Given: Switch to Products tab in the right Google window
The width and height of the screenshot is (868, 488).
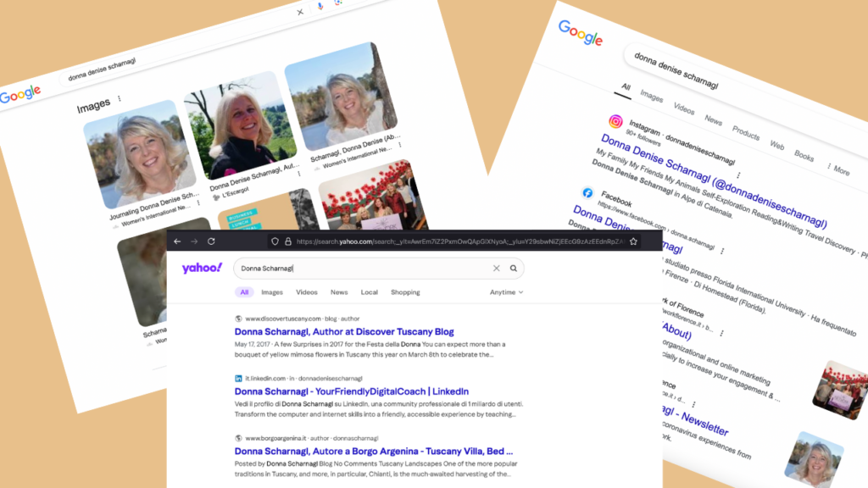Looking at the screenshot, I should pyautogui.click(x=746, y=133).
